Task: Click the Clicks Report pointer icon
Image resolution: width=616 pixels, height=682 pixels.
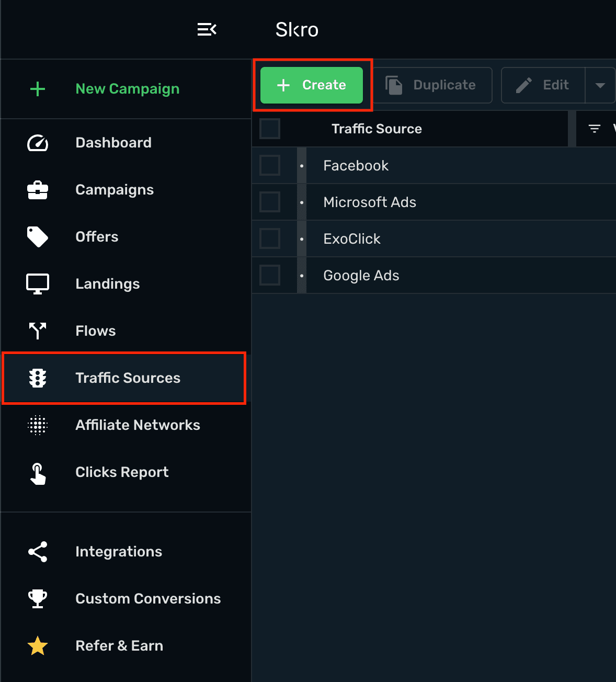Action: coord(38,474)
